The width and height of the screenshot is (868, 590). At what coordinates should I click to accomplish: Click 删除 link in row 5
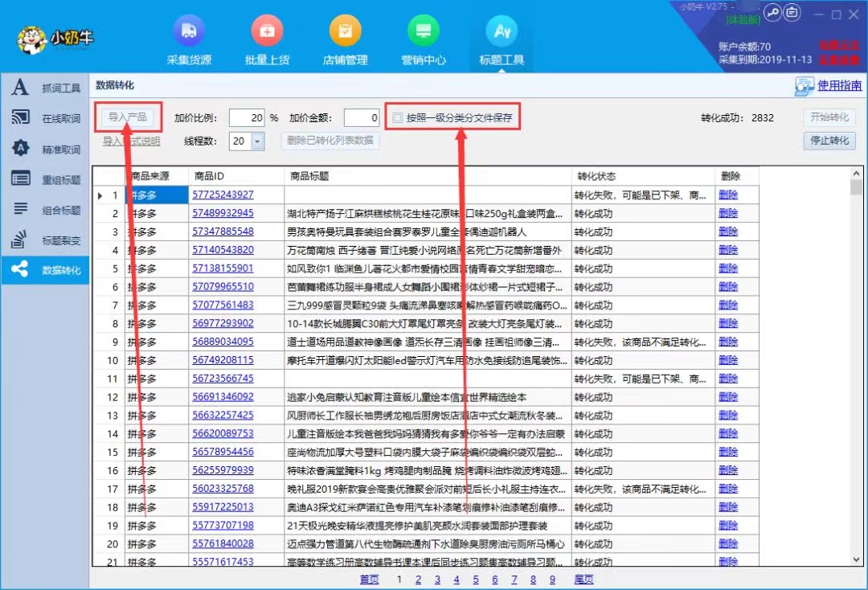click(728, 268)
